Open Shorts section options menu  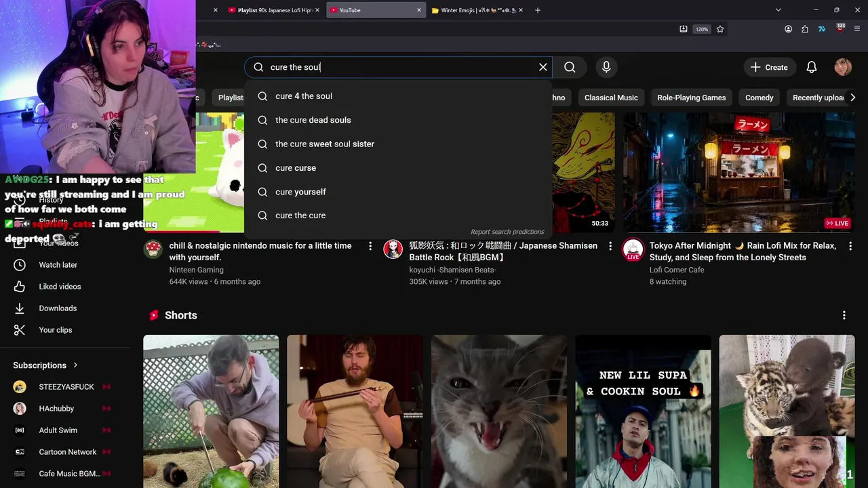point(844,315)
